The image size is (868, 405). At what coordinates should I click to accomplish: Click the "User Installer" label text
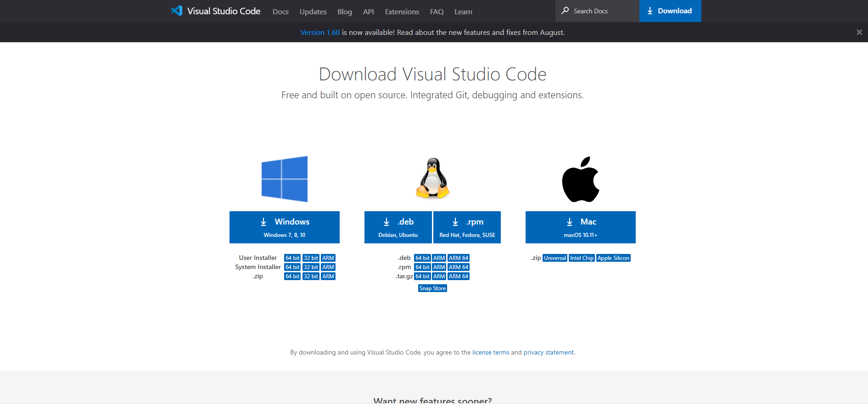[258, 258]
